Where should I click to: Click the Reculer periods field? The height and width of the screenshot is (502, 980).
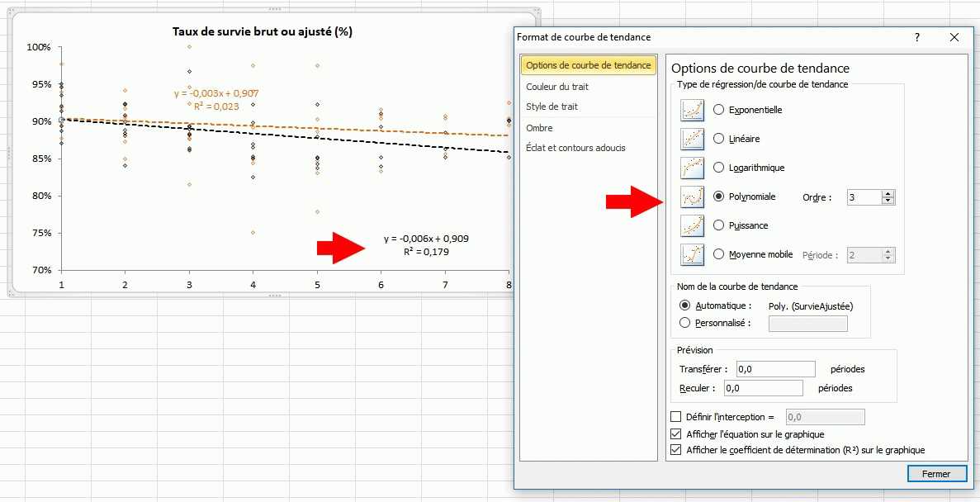coord(763,388)
